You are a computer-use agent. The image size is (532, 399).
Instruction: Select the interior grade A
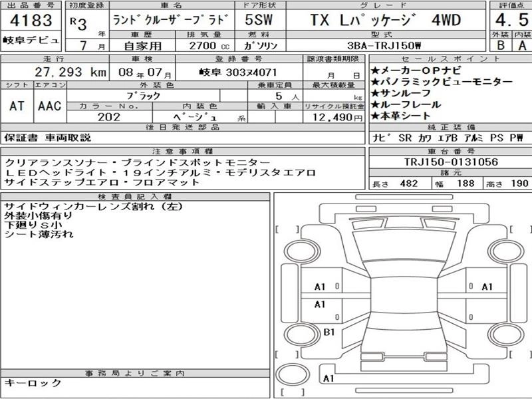pos(523,45)
